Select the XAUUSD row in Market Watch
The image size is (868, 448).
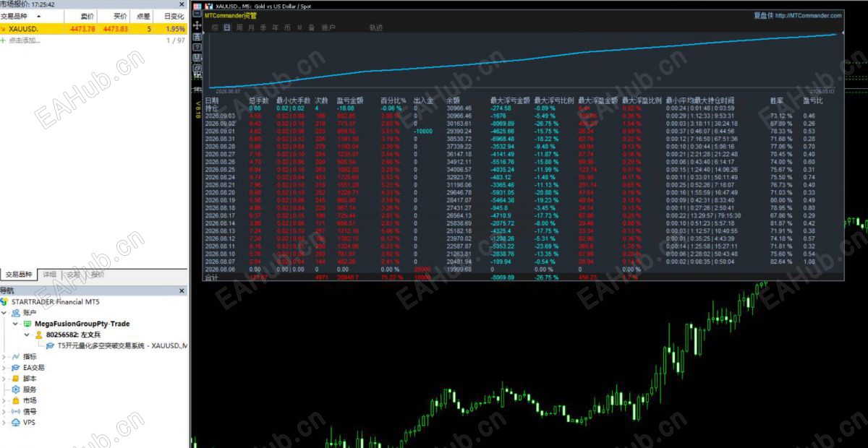[93, 29]
